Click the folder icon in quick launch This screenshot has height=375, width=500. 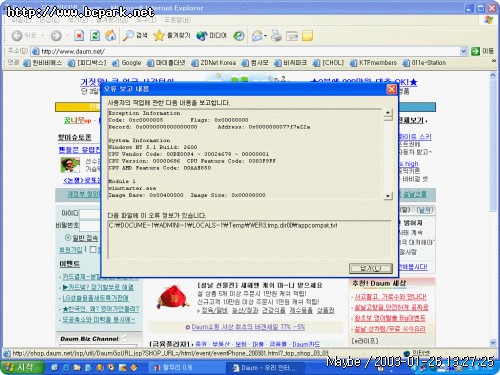click(77, 367)
